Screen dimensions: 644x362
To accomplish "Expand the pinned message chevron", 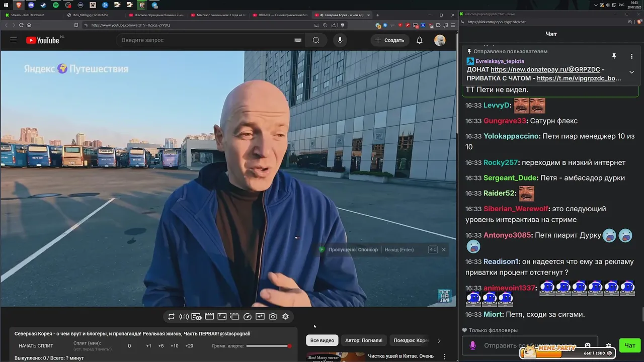I will tap(631, 72).
